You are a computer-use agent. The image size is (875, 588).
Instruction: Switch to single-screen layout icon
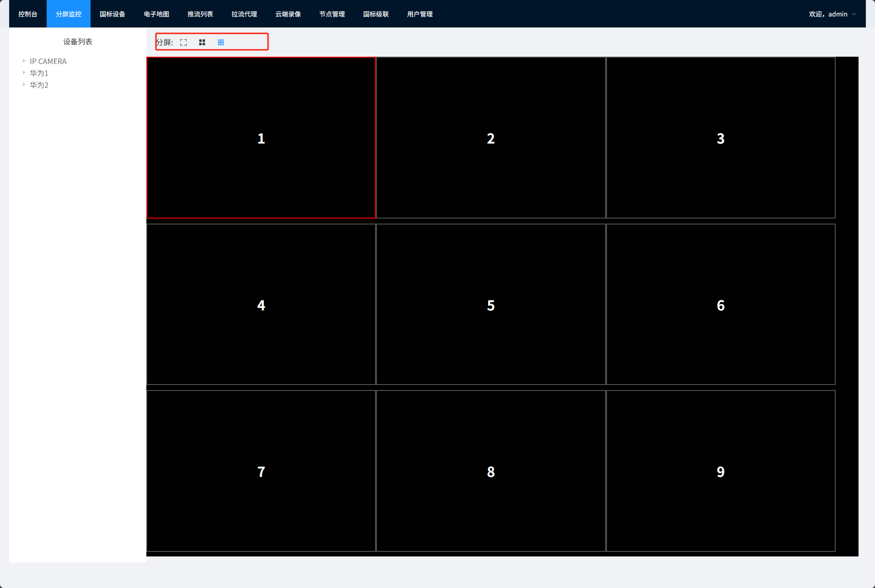(183, 43)
